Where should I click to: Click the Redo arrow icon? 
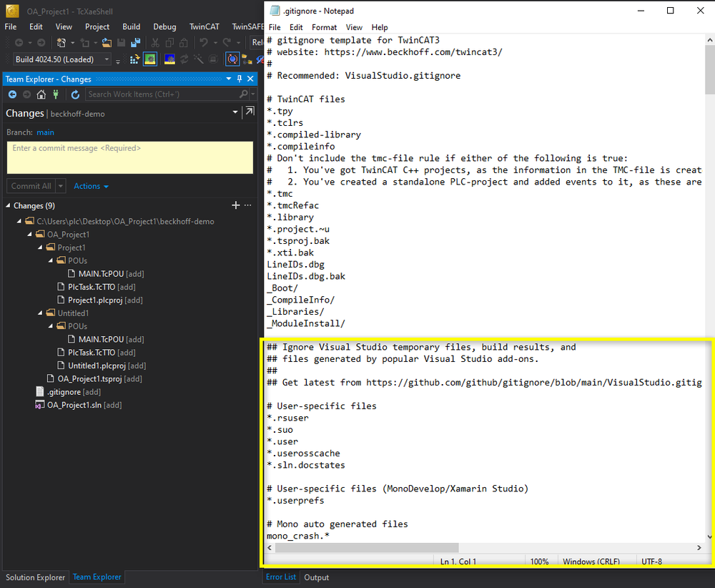(227, 43)
